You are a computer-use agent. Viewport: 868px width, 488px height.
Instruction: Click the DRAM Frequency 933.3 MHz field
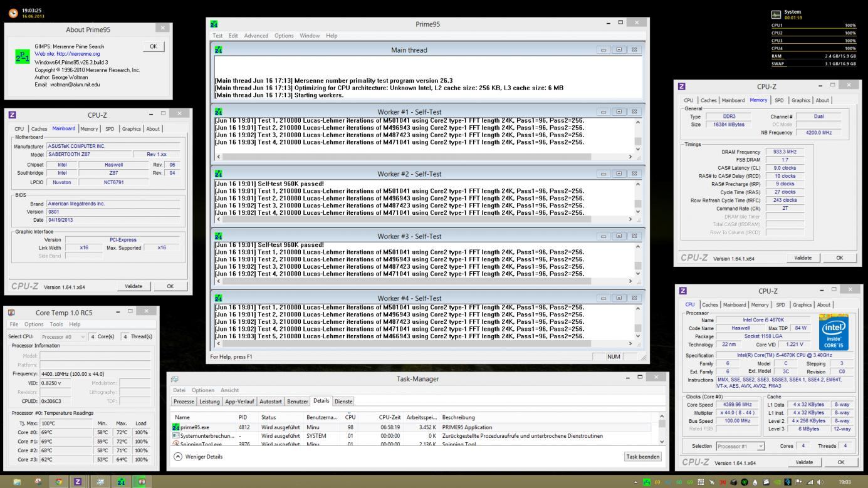pyautogui.click(x=785, y=152)
